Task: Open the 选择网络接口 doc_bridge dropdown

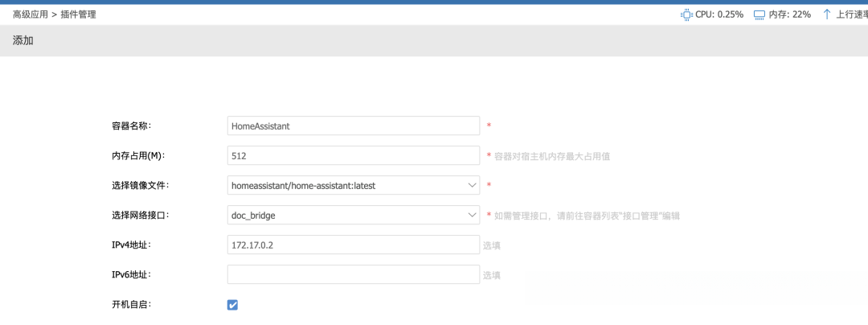Action: (x=353, y=215)
